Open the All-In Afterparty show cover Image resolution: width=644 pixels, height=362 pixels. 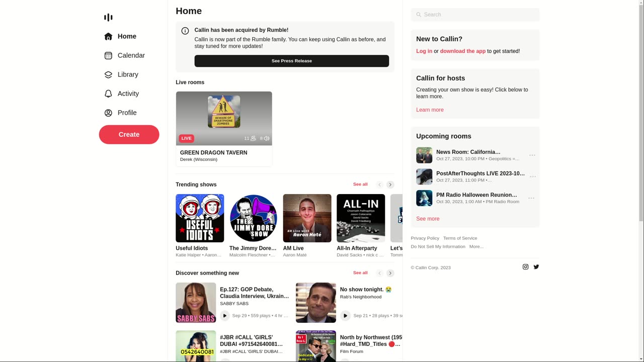(361, 218)
